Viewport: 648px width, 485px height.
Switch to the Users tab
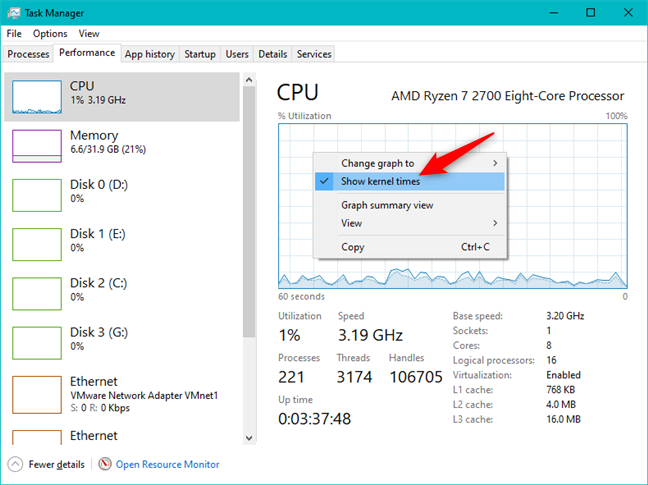[237, 54]
